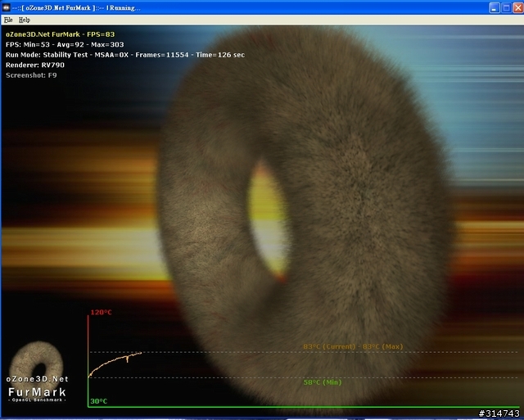The height and width of the screenshot is (420, 524).
Task: Open the File menu
Action: coord(8,20)
